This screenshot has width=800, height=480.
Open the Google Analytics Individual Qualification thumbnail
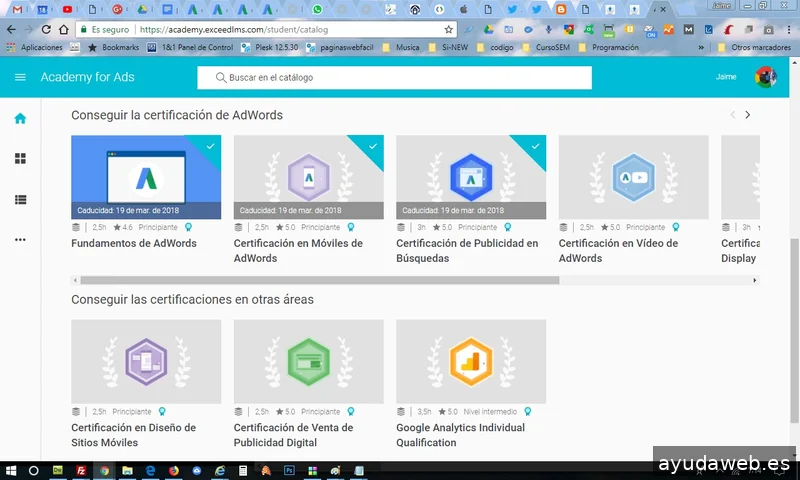coord(471,362)
